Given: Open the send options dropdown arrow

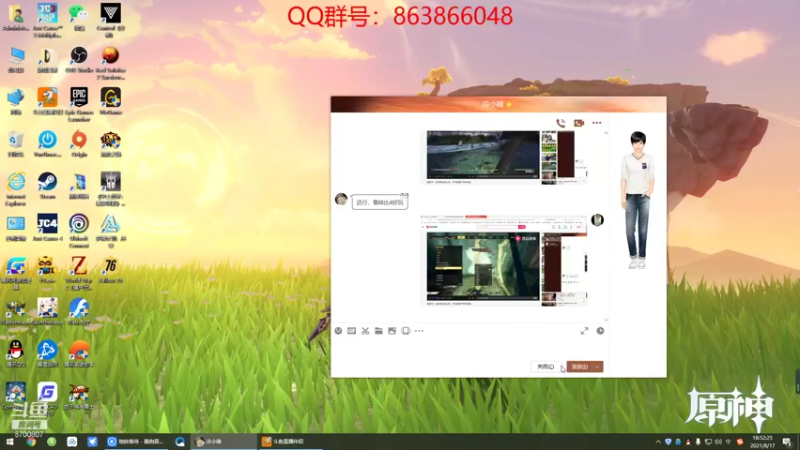Looking at the screenshot, I should coord(597,366).
